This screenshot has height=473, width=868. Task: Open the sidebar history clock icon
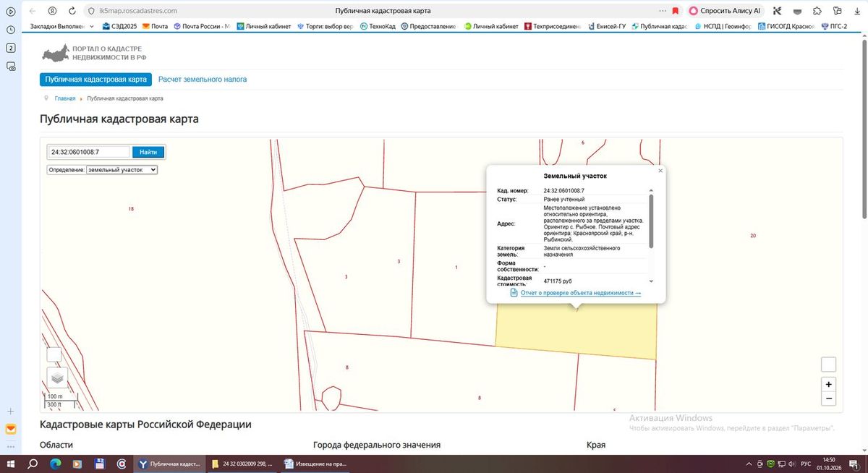pyautogui.click(x=11, y=30)
